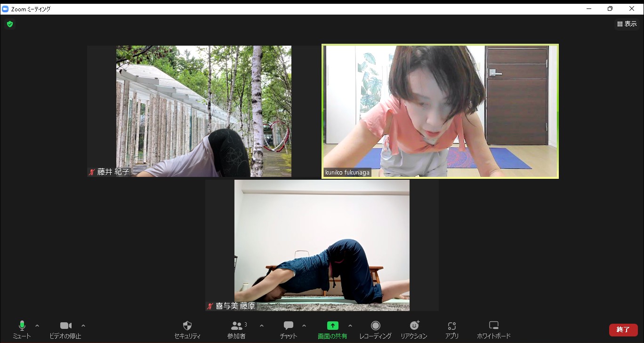644x343 pixels.
Task: Open the セキュリティ shield menu
Action: tap(187, 330)
